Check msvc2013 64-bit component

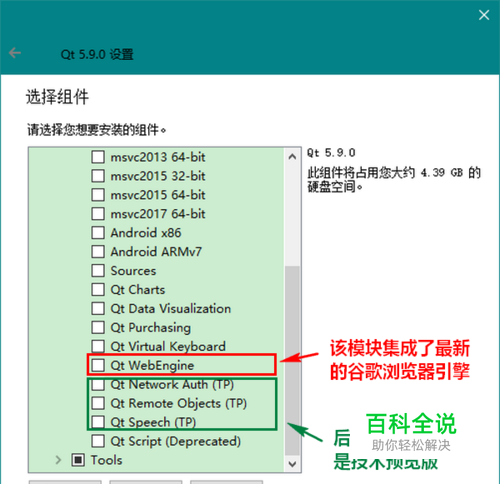click(98, 157)
